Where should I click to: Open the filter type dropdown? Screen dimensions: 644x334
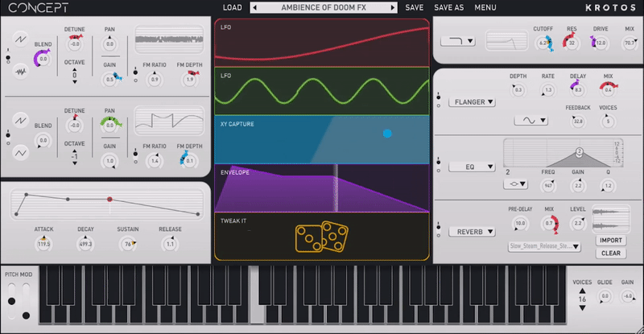point(457,41)
